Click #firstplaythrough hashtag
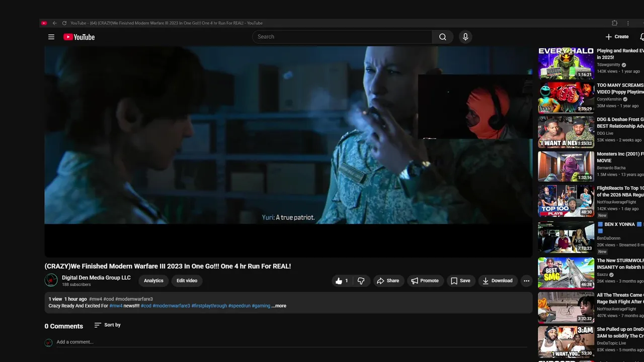Image resolution: width=644 pixels, height=362 pixels. (209, 306)
